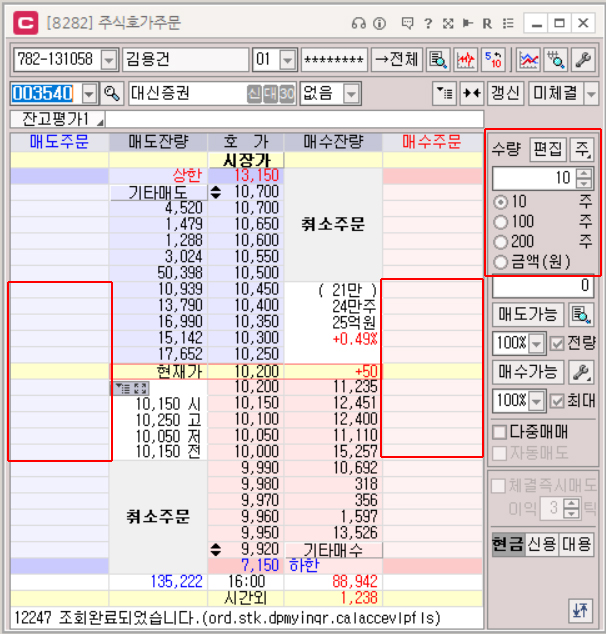606x634 pixels.
Task: Open the info circle icon in title bar
Action: pyautogui.click(x=379, y=23)
